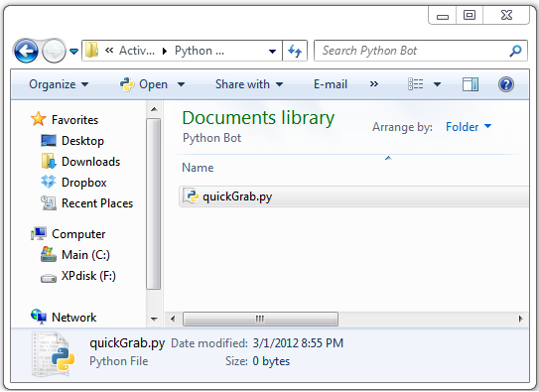
Task: Click the XPdisk (F:) drive icon
Action: click(49, 278)
